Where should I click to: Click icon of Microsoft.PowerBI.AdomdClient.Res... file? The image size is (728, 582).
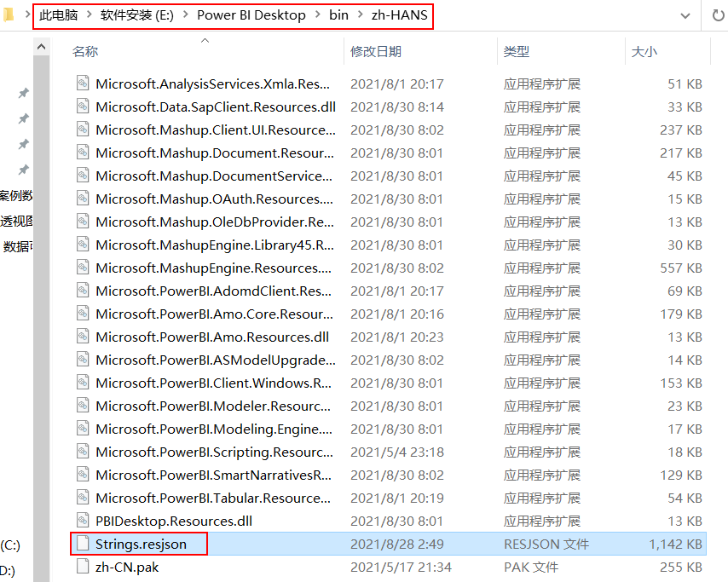[83, 291]
